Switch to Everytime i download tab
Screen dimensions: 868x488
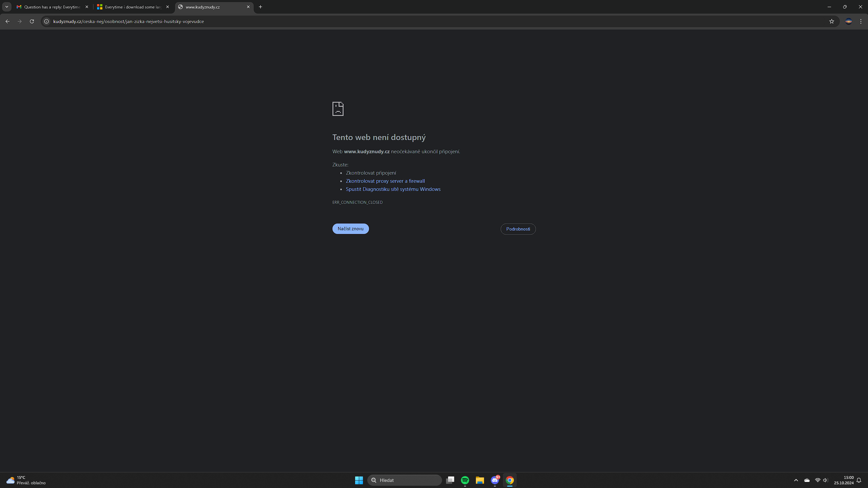tap(132, 7)
